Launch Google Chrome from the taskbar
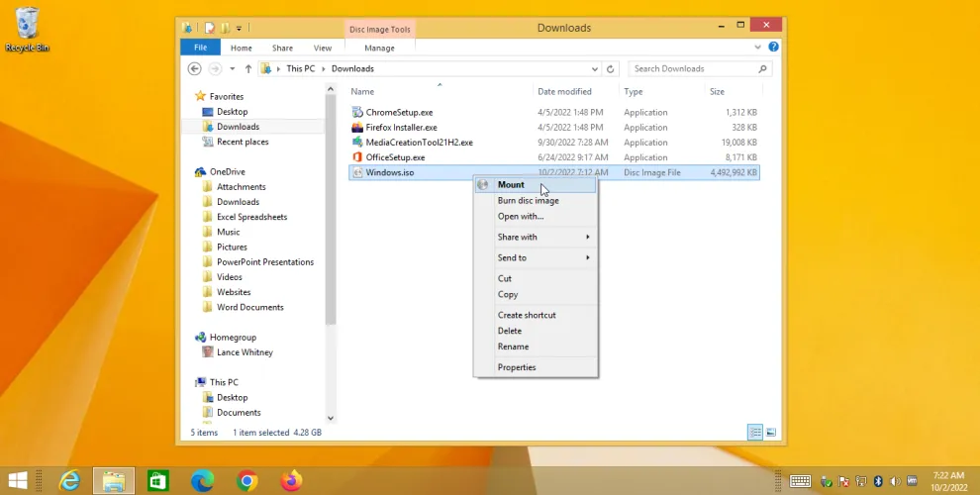Image resolution: width=980 pixels, height=495 pixels. pos(247,481)
